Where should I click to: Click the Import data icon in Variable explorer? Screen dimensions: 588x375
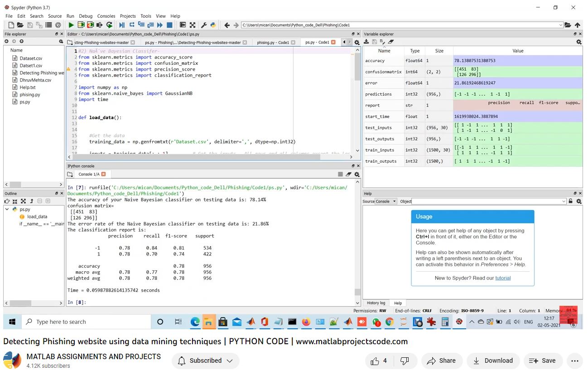(x=366, y=42)
